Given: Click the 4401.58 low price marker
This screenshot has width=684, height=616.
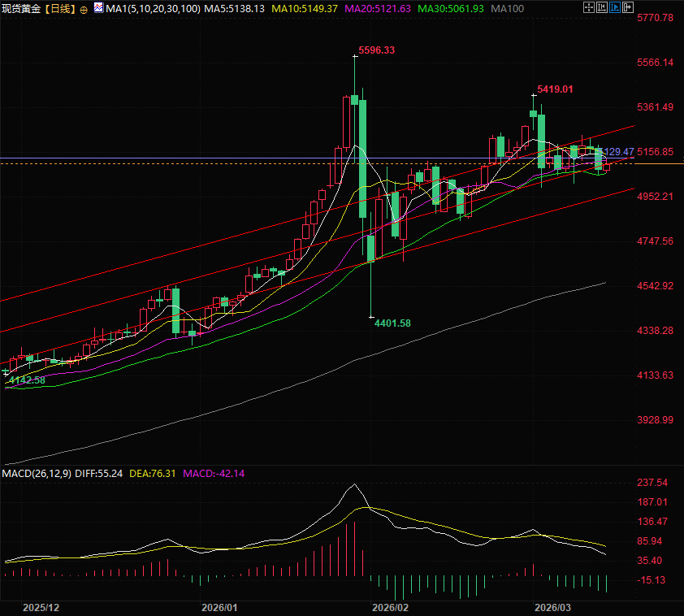Looking at the screenshot, I should click(392, 323).
